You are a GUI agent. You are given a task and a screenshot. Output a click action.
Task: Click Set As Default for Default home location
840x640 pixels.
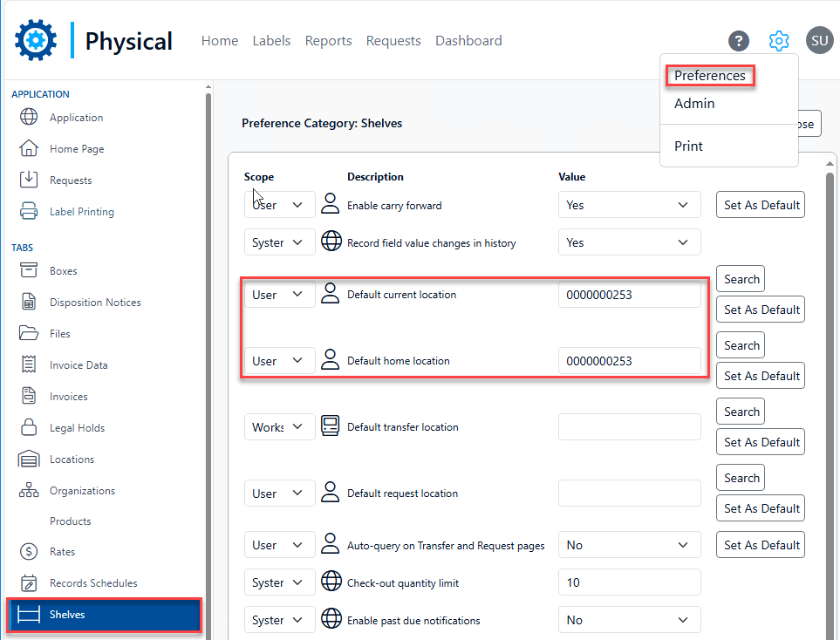pos(761,376)
